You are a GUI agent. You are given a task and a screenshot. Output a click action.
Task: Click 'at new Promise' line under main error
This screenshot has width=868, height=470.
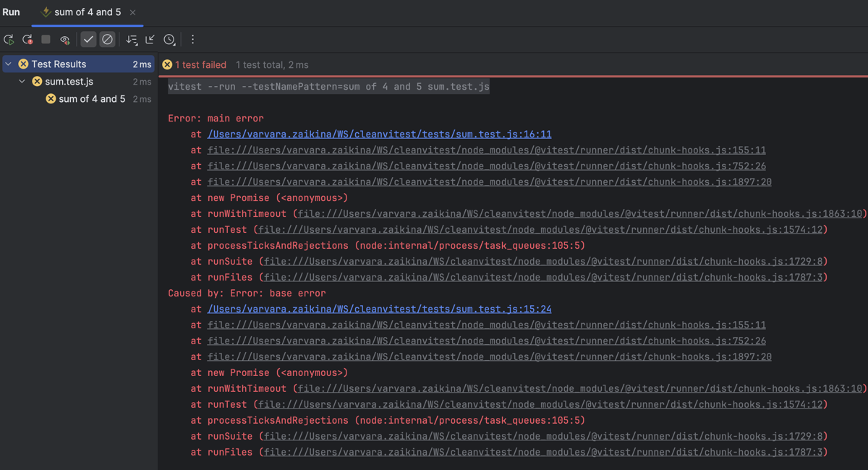tap(269, 198)
